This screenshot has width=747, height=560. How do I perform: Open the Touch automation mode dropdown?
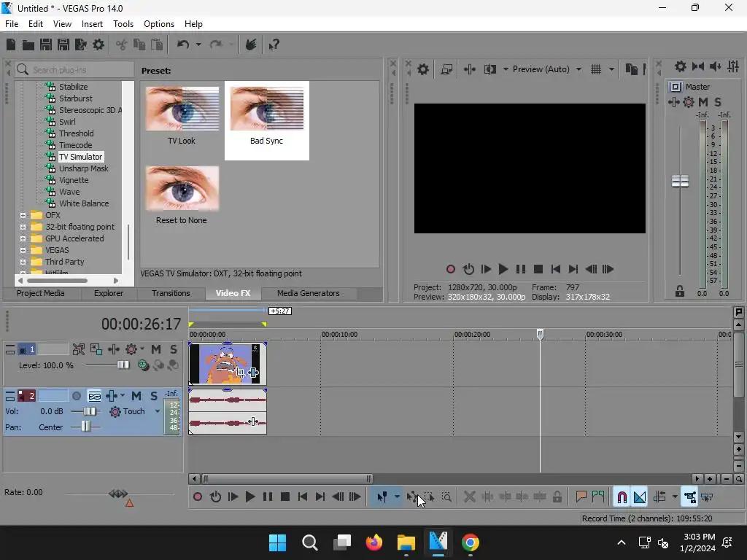tap(158, 411)
